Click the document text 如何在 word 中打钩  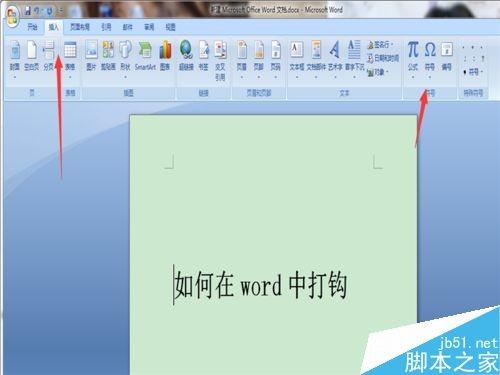[261, 285]
